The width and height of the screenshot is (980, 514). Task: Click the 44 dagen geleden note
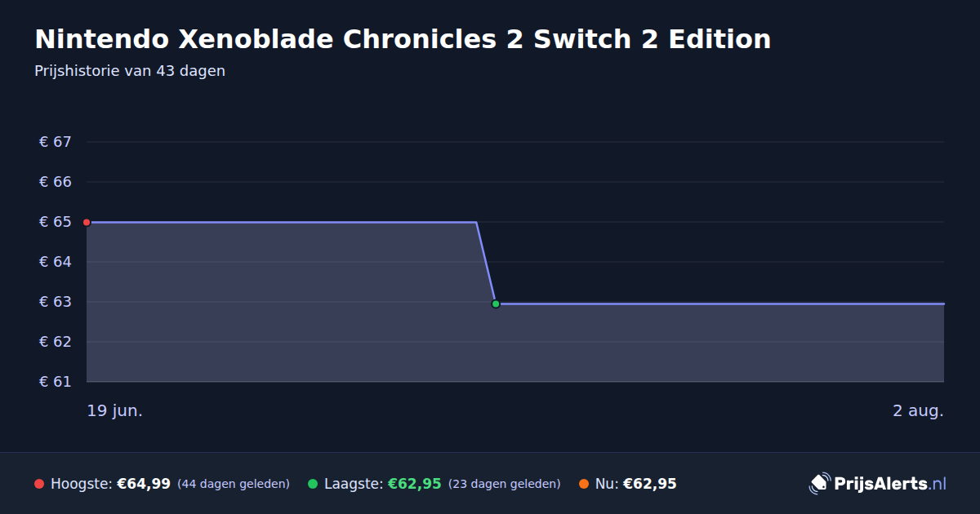[234, 484]
